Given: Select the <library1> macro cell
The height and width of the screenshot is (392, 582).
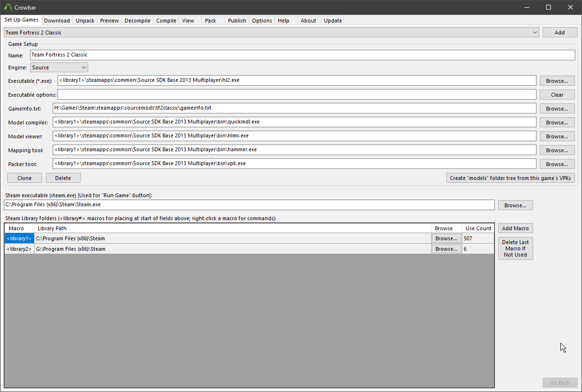Looking at the screenshot, I should coord(19,238).
